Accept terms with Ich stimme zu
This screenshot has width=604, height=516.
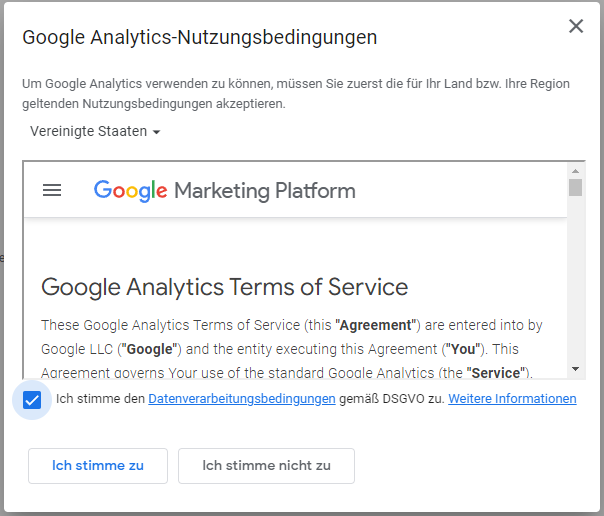[x=98, y=466]
